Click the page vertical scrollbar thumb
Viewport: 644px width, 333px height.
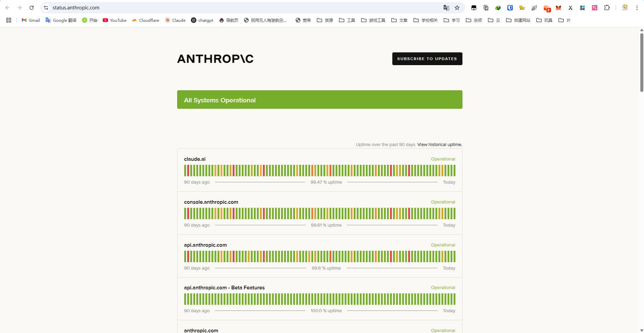point(642,62)
